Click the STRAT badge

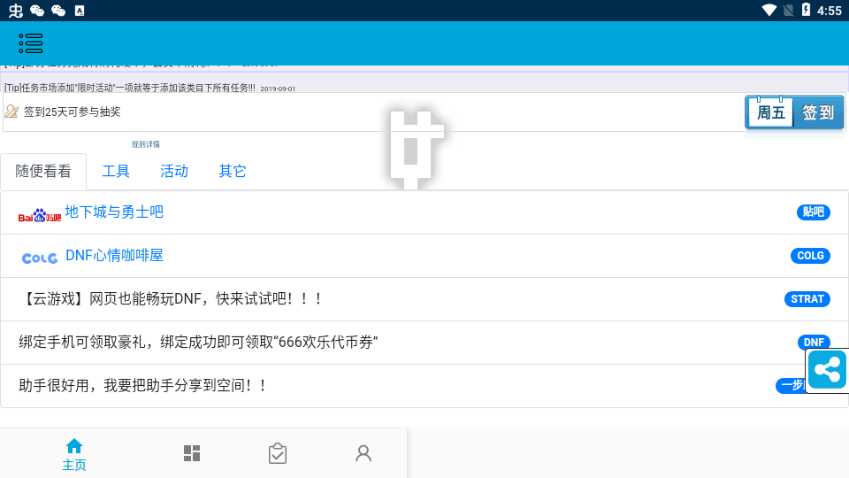(x=807, y=299)
